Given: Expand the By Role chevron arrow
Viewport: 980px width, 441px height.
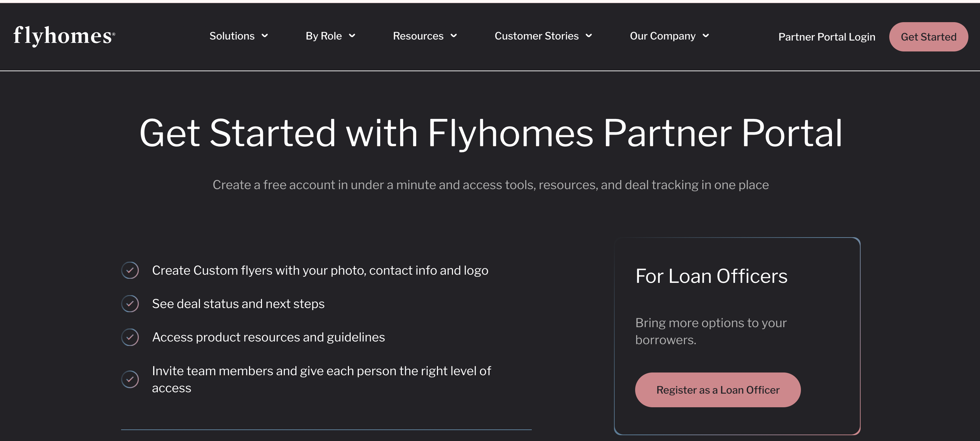Looking at the screenshot, I should pyautogui.click(x=352, y=36).
